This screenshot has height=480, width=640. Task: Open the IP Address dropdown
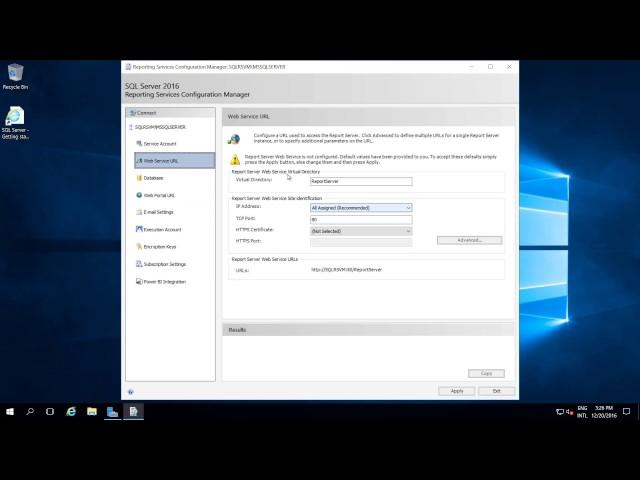361,208
